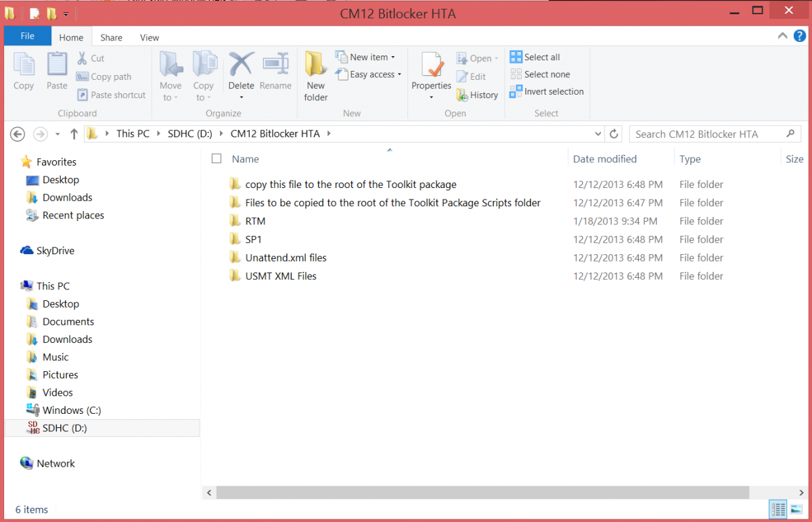Click the Forward navigation arrow
The width and height of the screenshot is (812, 522).
point(40,134)
